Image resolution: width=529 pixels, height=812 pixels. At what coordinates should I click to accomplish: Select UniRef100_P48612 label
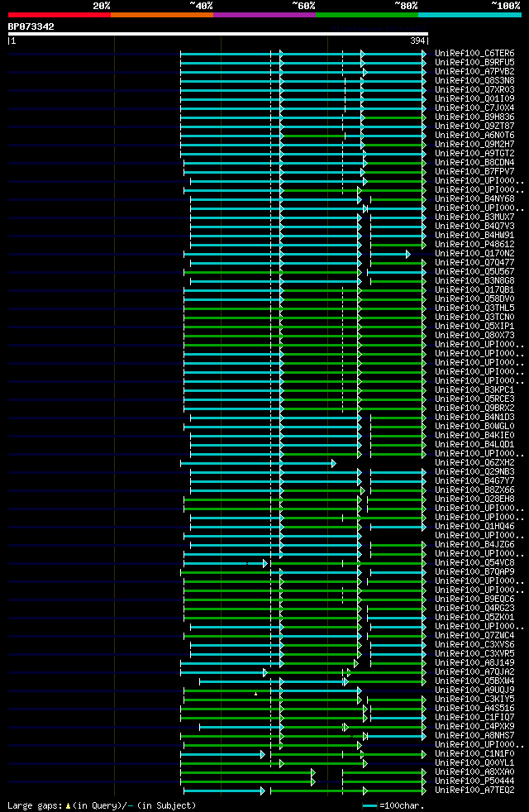(x=474, y=245)
